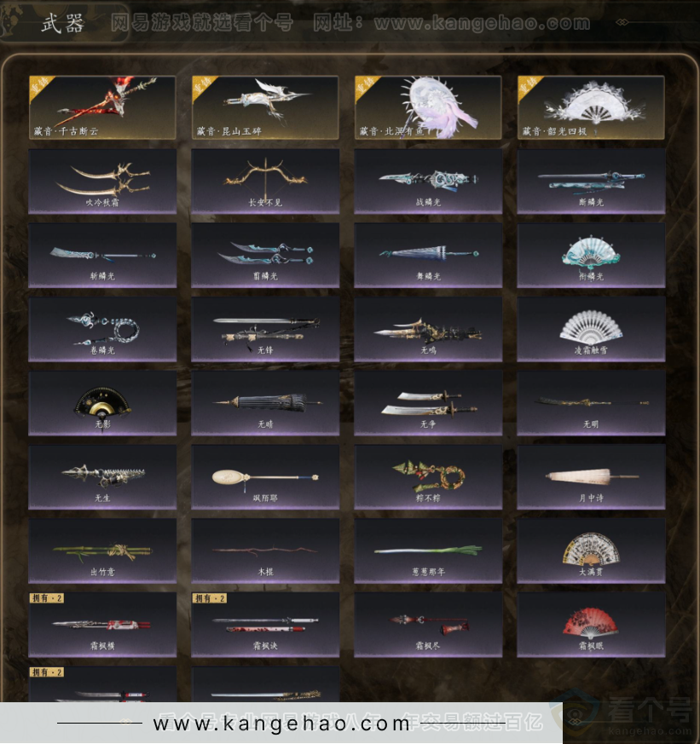Click the 葱葱那年 green onion weapon

tap(428, 551)
